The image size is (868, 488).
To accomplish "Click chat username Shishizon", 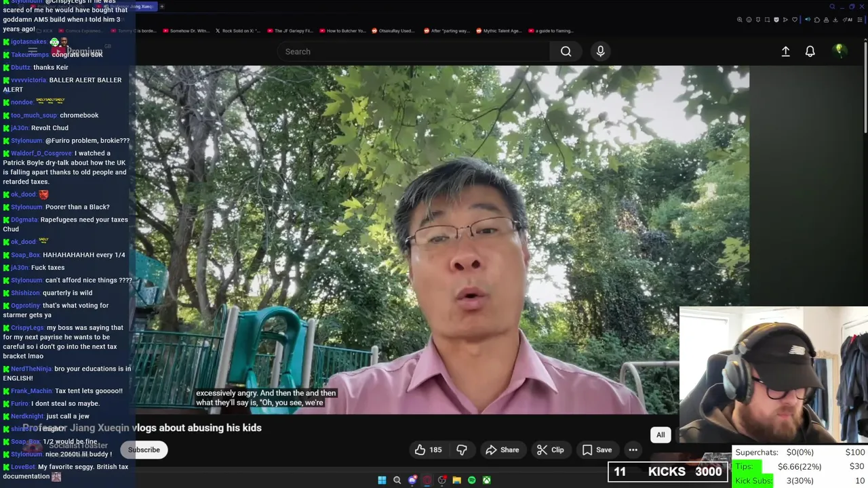I will (x=25, y=293).
